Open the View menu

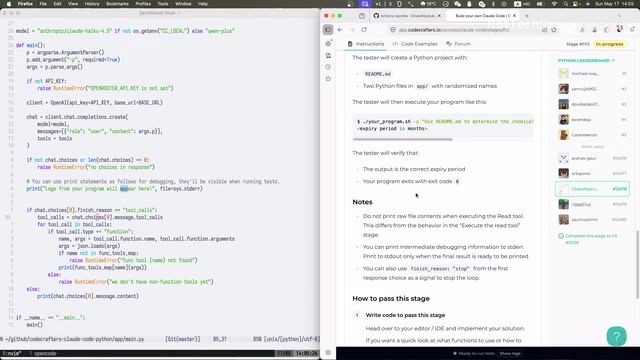[x=73, y=4]
